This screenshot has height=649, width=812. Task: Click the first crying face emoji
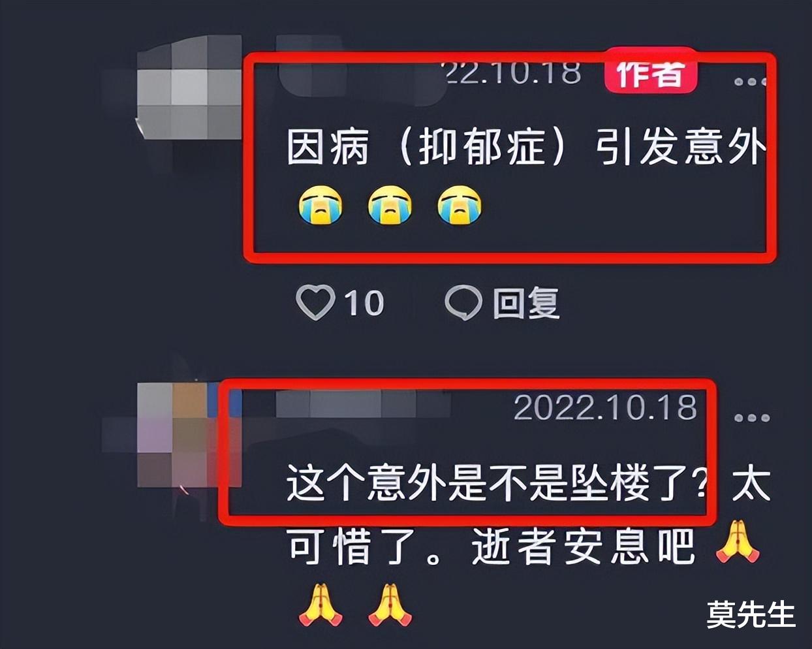click(320, 206)
